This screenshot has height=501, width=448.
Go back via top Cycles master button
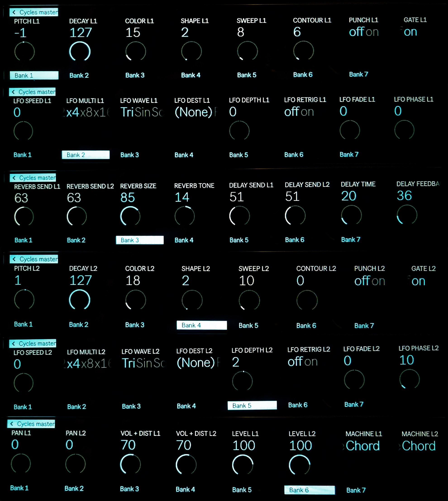[34, 12]
